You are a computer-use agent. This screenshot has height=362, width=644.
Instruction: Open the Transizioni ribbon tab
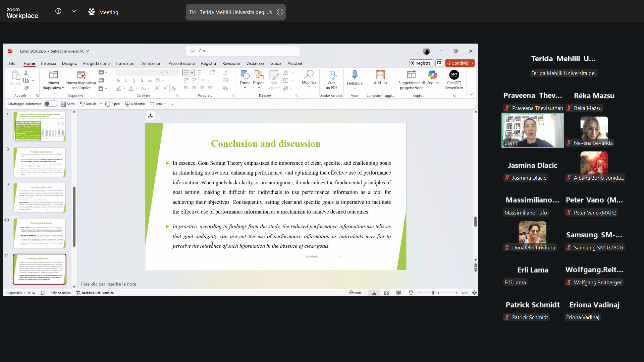point(125,63)
